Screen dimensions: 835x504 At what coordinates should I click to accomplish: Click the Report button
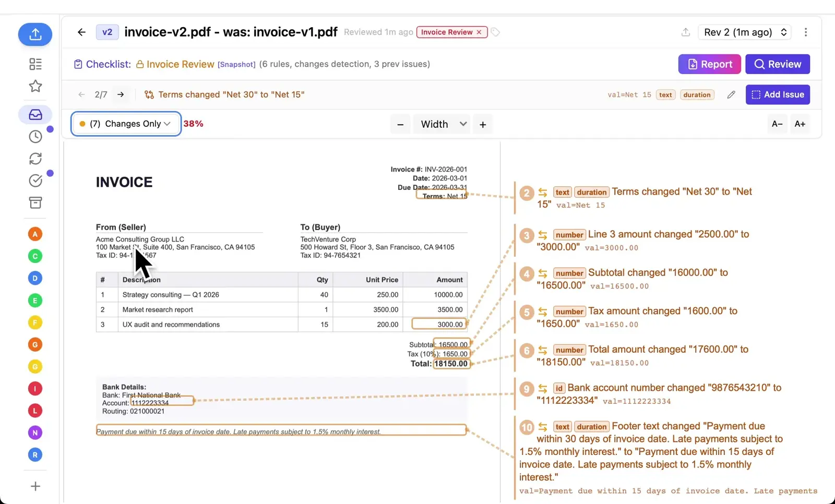[x=709, y=64]
